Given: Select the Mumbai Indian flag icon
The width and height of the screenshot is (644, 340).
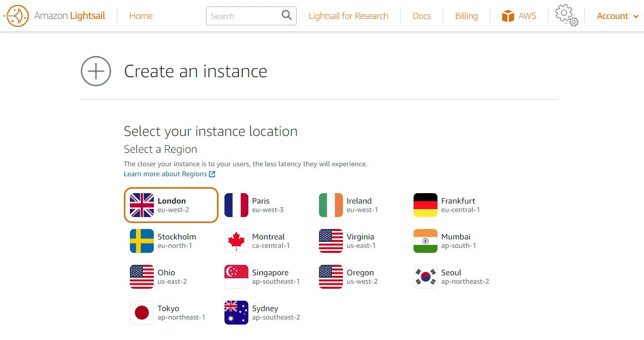Looking at the screenshot, I should (426, 241).
